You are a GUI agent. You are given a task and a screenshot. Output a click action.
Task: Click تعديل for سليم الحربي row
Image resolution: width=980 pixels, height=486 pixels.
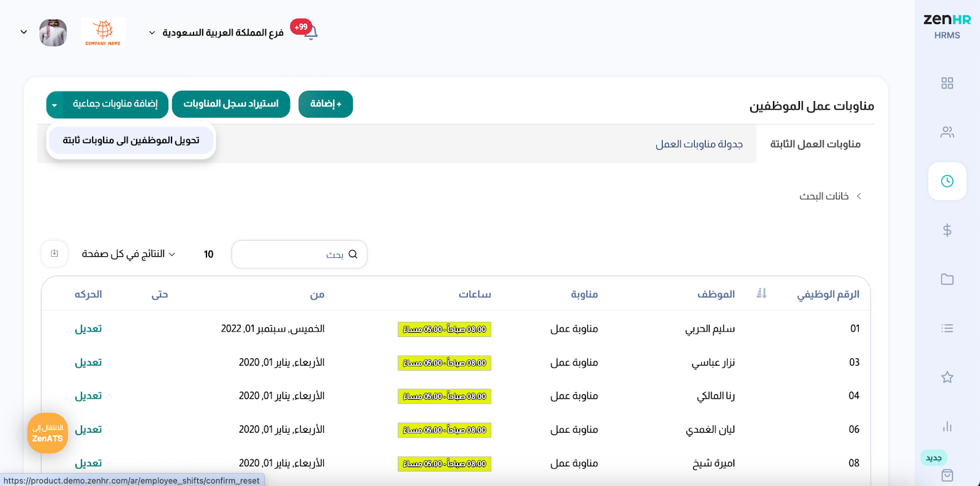pos(88,328)
